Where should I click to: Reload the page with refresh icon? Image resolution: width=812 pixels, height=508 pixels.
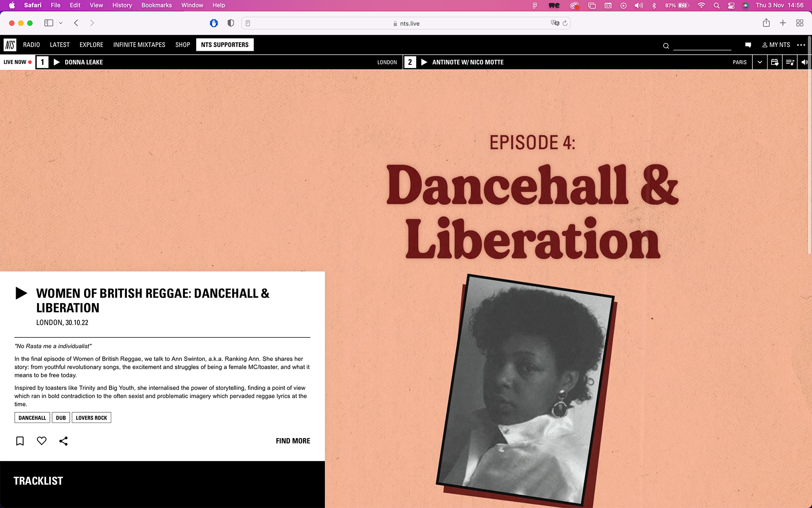(565, 23)
